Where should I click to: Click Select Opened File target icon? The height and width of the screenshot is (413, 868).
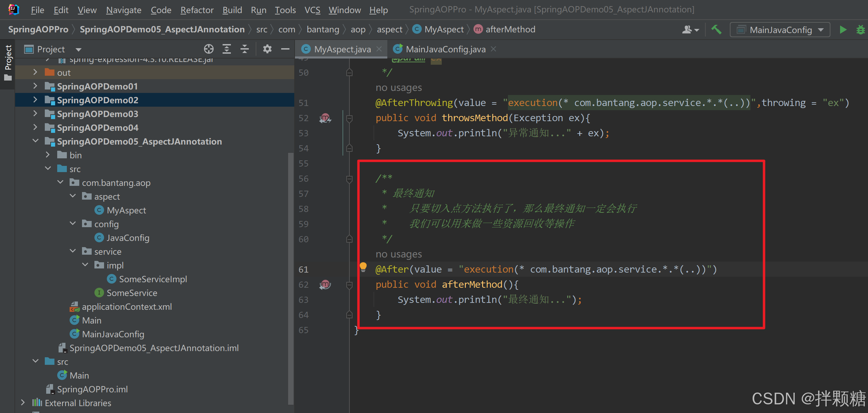[208, 49]
